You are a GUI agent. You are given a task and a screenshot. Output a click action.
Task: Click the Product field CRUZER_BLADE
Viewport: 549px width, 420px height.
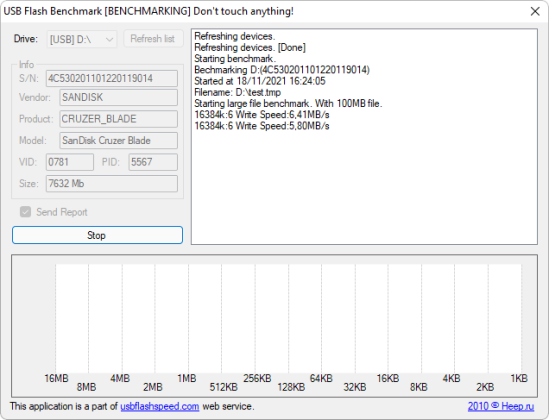pyautogui.click(x=119, y=119)
